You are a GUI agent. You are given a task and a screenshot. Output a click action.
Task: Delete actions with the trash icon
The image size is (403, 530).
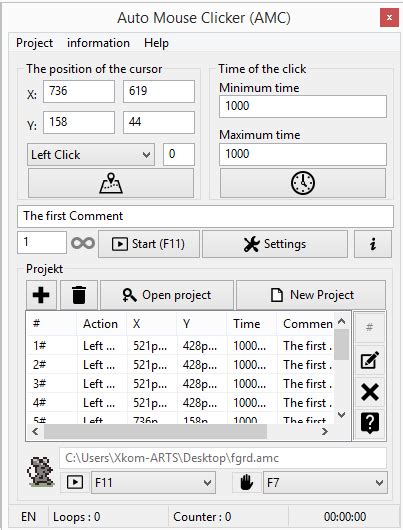[x=79, y=295]
